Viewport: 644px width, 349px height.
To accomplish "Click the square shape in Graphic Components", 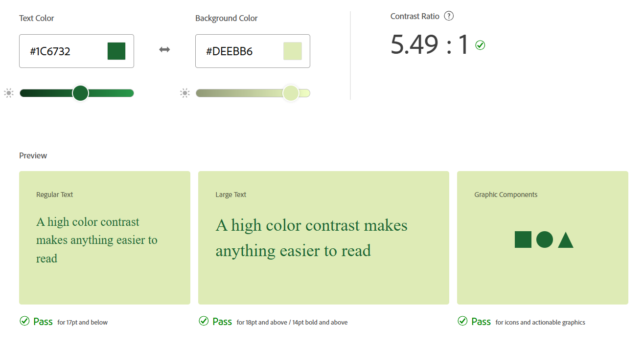I will 523,240.
